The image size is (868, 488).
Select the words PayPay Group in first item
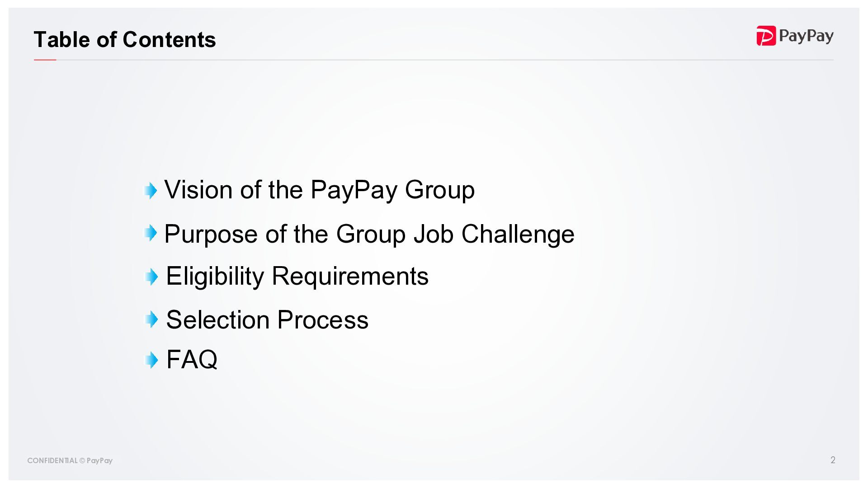tap(392, 190)
